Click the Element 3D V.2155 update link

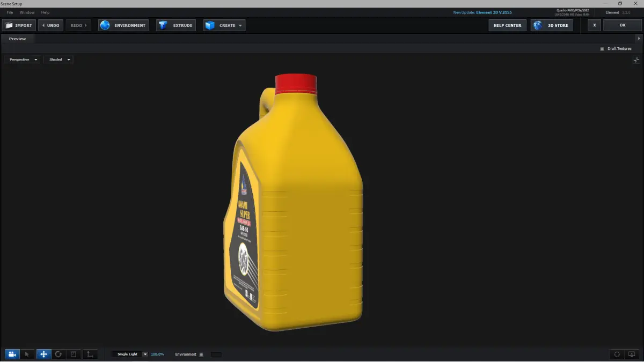pos(494,12)
